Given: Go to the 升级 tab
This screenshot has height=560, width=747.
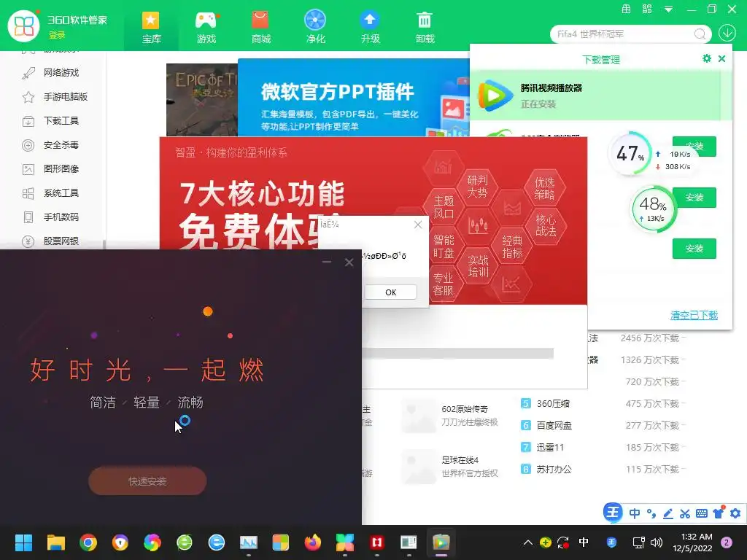Looking at the screenshot, I should pyautogui.click(x=370, y=27).
